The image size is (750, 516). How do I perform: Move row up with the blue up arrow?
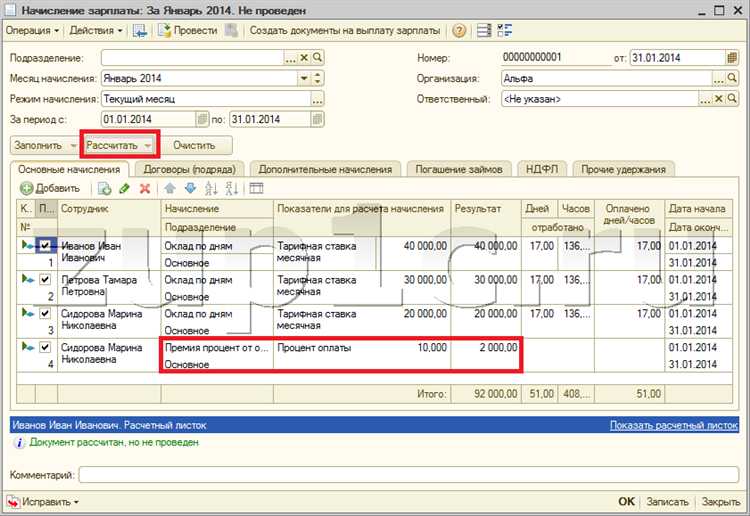tap(170, 188)
